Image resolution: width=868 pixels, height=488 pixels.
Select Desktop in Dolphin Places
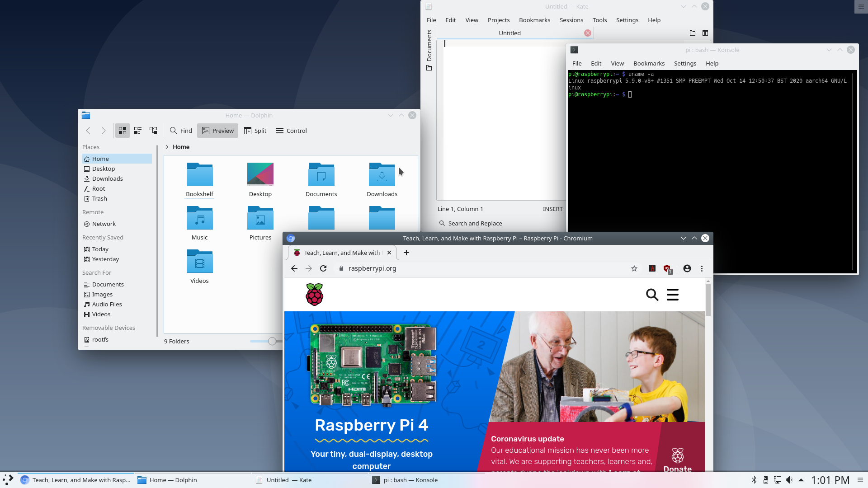(117, 169)
